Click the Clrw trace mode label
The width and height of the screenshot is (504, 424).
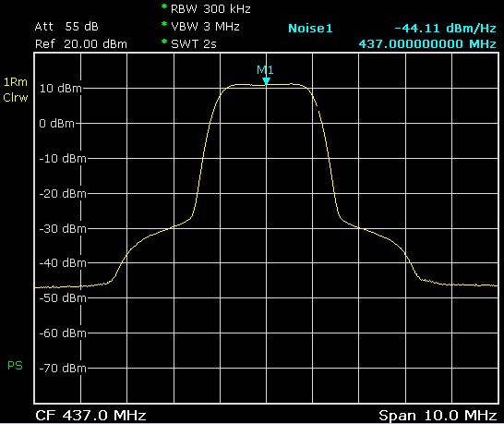pos(16,98)
